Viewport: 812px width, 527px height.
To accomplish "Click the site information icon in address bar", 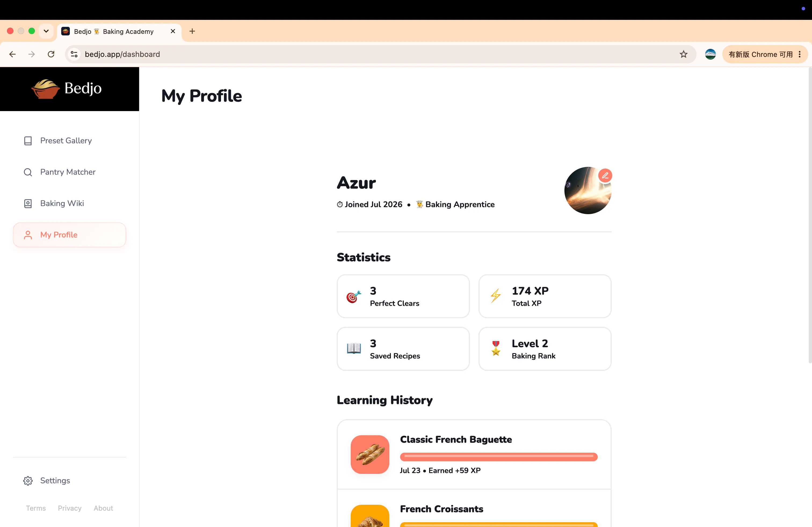I will point(74,54).
